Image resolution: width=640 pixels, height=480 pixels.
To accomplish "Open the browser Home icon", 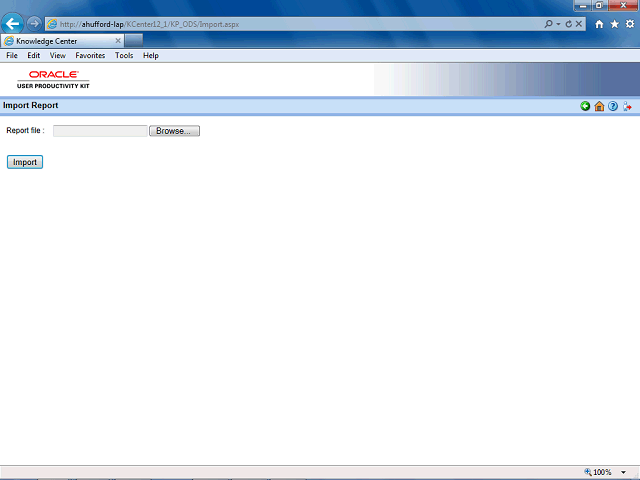I will click(599, 24).
